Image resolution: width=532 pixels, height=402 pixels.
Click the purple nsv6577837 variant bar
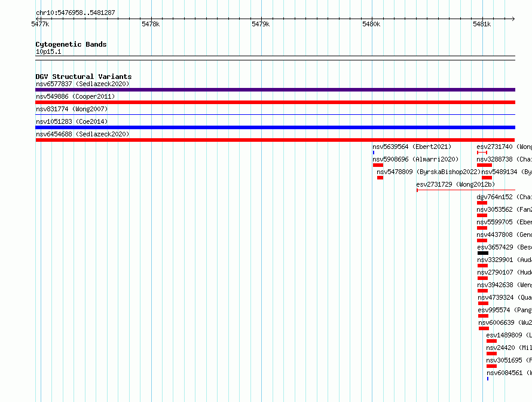tap(275, 90)
